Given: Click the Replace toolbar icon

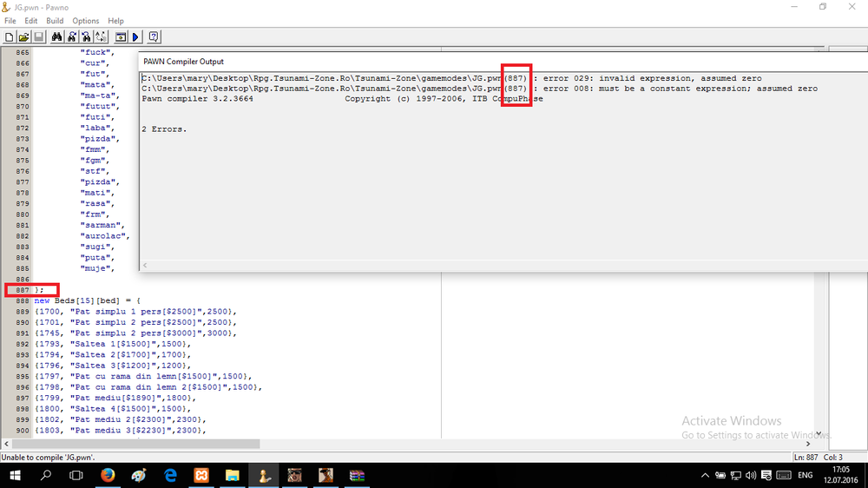Looking at the screenshot, I should pos(101,37).
